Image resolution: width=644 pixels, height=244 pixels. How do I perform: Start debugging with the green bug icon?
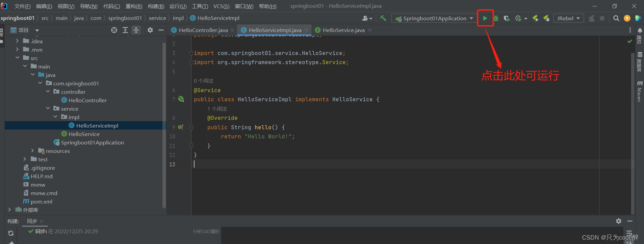(496, 18)
